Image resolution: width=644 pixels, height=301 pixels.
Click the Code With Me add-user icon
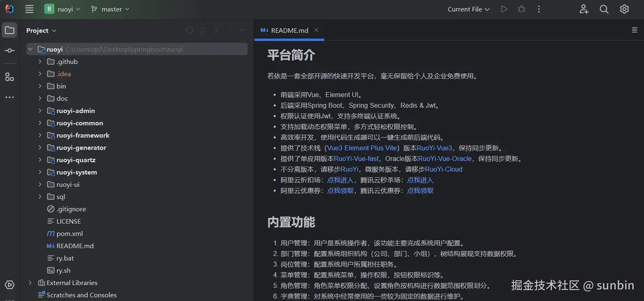coord(584,9)
